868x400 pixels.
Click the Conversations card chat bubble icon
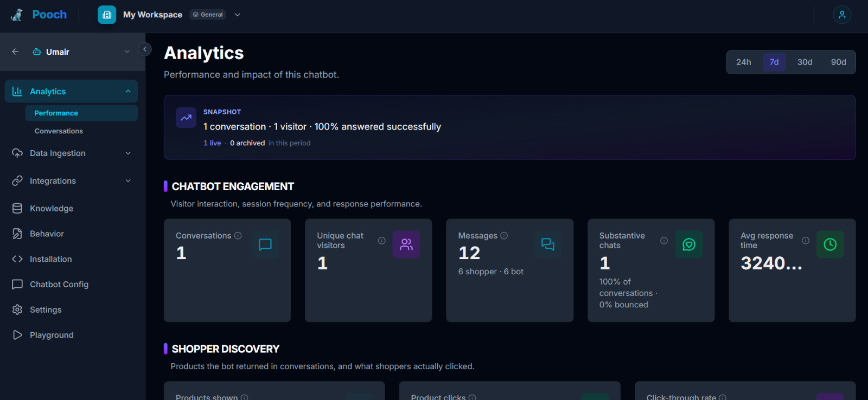click(x=265, y=244)
